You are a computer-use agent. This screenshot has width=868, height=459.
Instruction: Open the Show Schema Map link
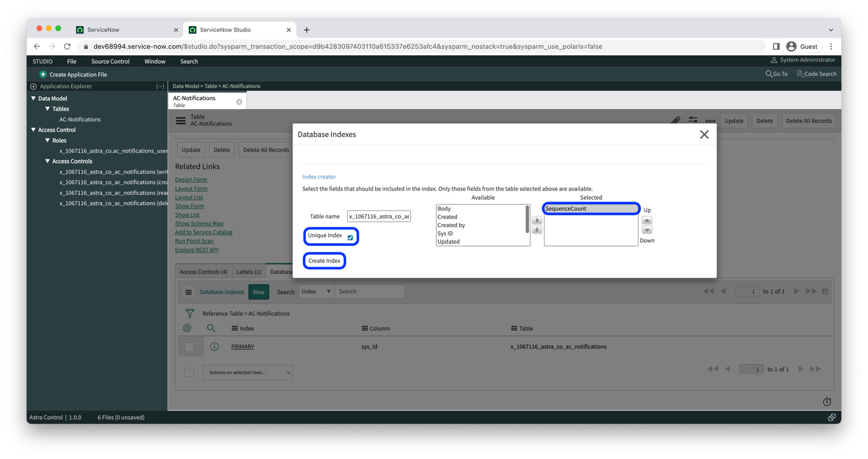click(199, 223)
